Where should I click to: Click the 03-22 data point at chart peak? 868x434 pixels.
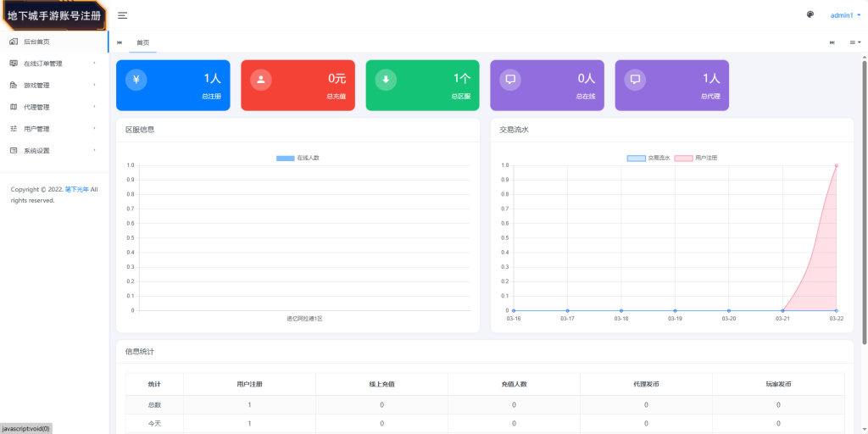pyautogui.click(x=836, y=165)
